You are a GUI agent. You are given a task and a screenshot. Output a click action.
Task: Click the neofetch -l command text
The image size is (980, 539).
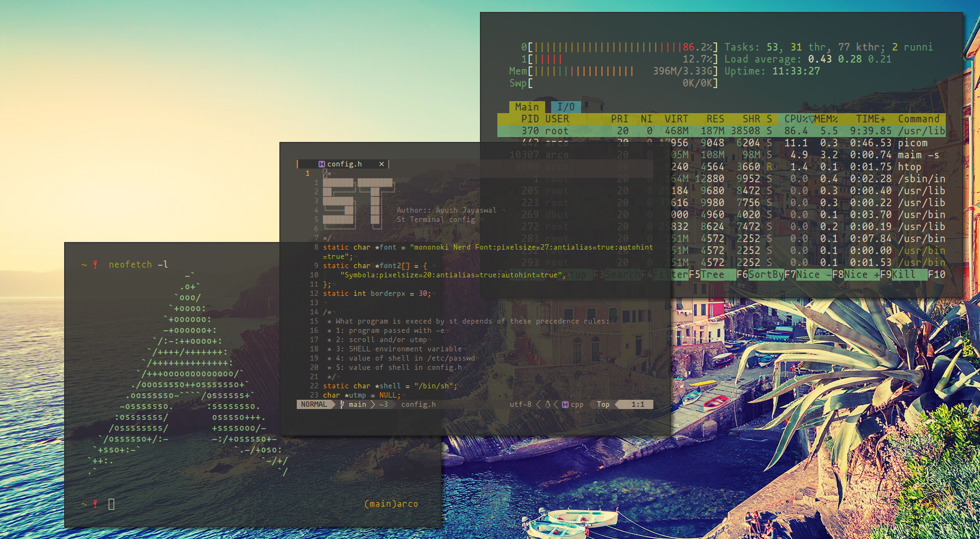click(x=139, y=264)
